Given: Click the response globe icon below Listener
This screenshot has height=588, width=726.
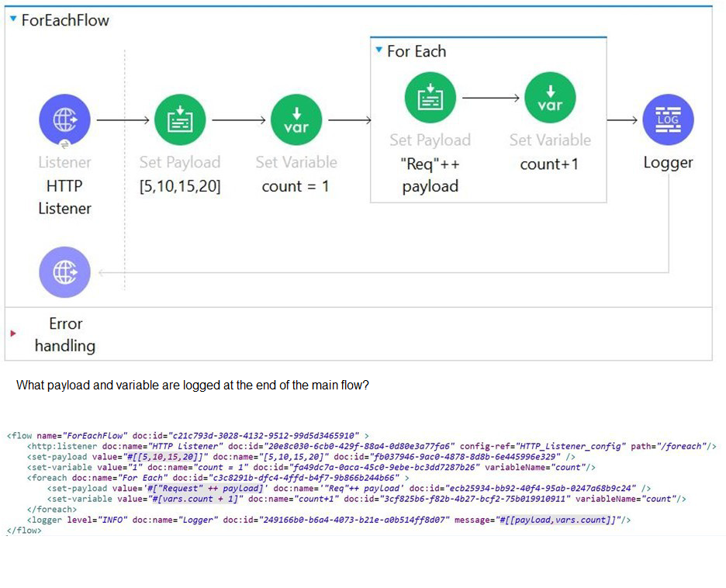Looking at the screenshot, I should pyautogui.click(x=64, y=272).
